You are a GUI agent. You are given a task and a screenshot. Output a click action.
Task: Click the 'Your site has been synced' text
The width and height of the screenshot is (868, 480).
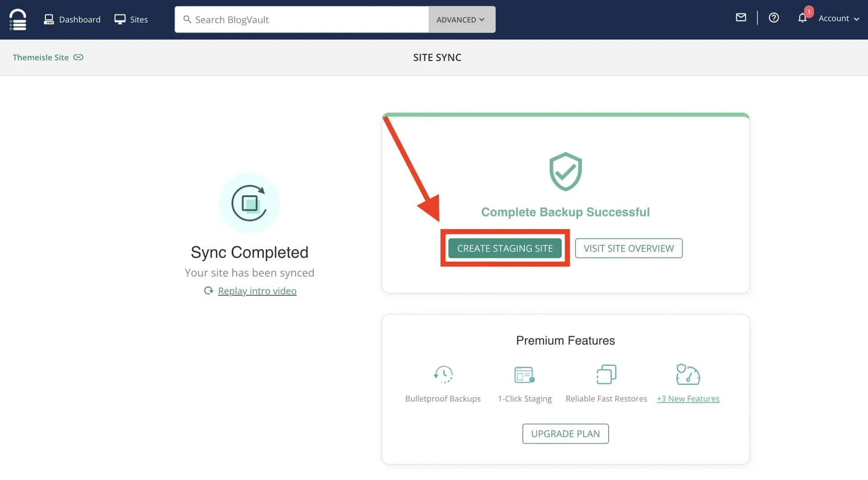coord(250,273)
